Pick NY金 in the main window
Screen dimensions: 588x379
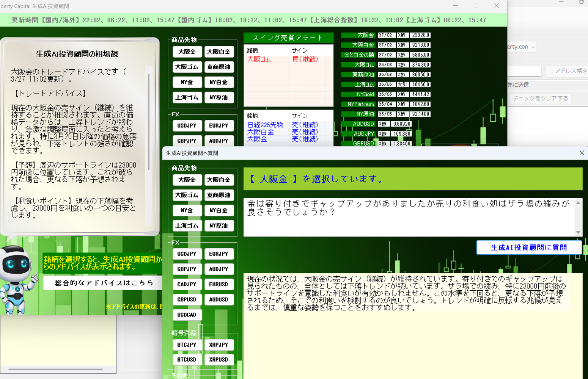(x=187, y=82)
